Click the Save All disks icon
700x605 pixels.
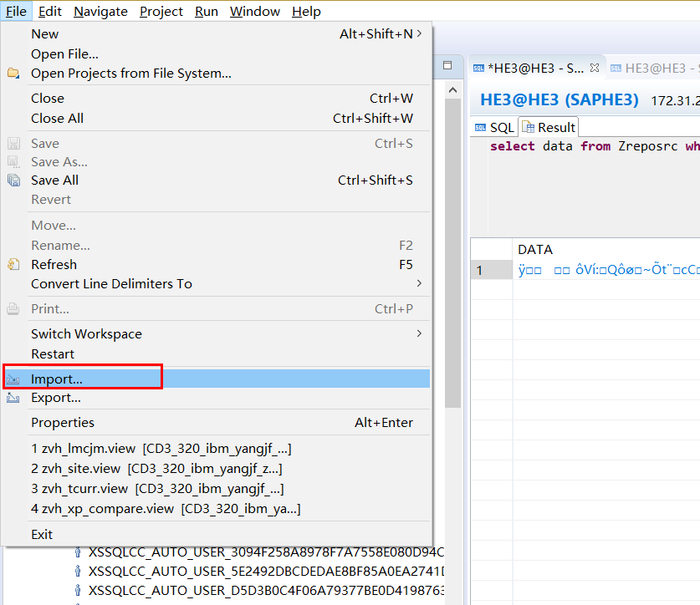point(14,180)
